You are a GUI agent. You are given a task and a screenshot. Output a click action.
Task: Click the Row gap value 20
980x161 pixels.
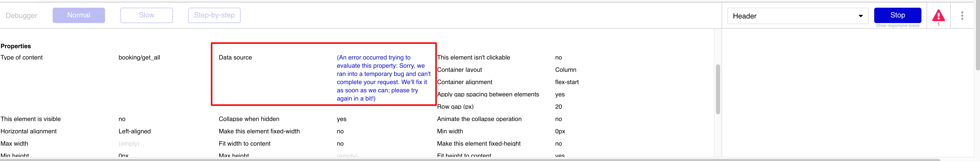click(x=559, y=107)
